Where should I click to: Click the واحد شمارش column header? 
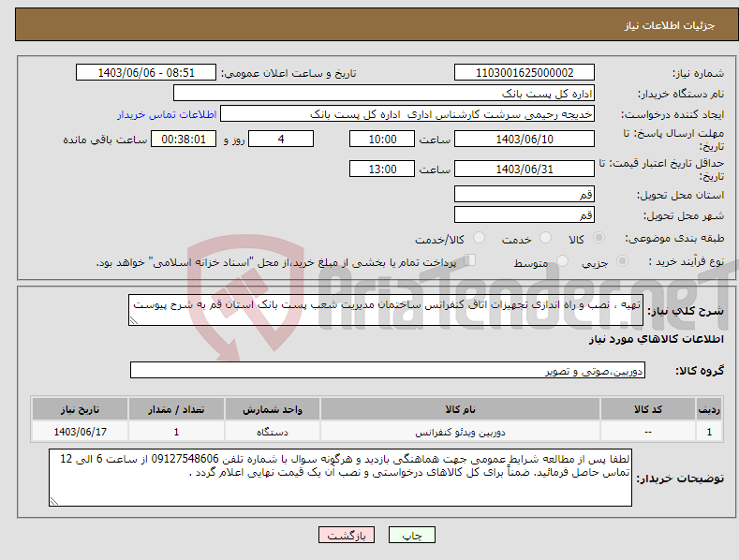pos(273,409)
